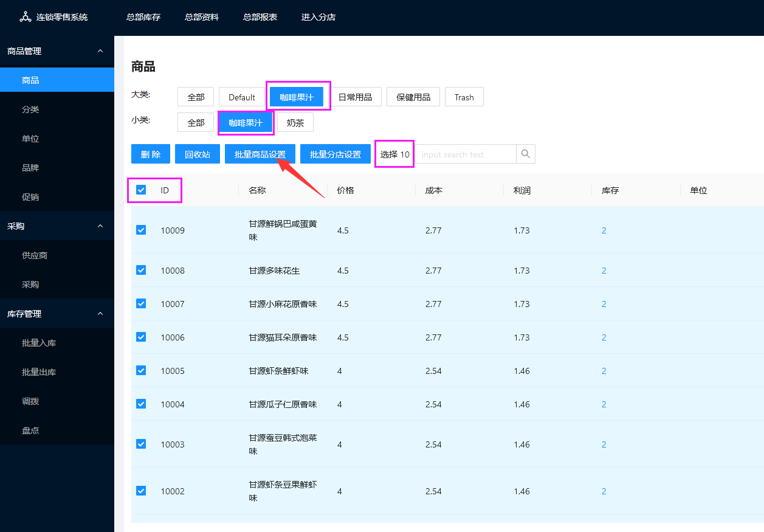The image size is (764, 532).
Task: Open stock link for row 10005
Action: (x=604, y=370)
